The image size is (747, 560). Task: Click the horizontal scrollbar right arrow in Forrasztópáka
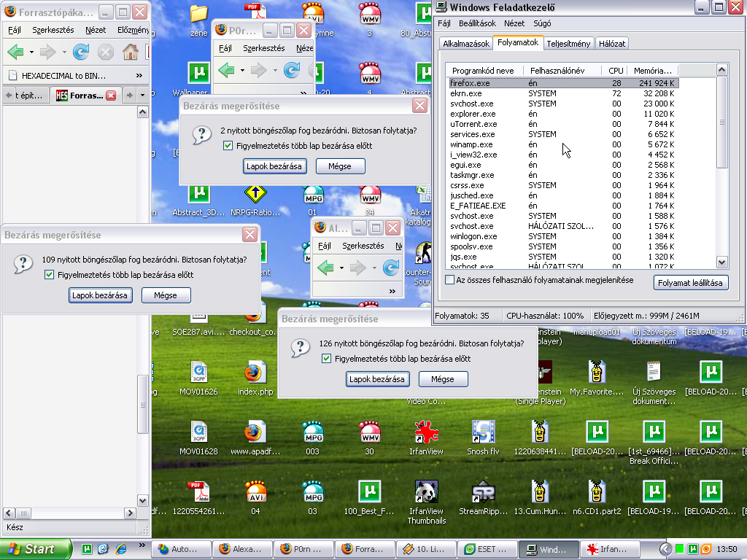(130, 513)
